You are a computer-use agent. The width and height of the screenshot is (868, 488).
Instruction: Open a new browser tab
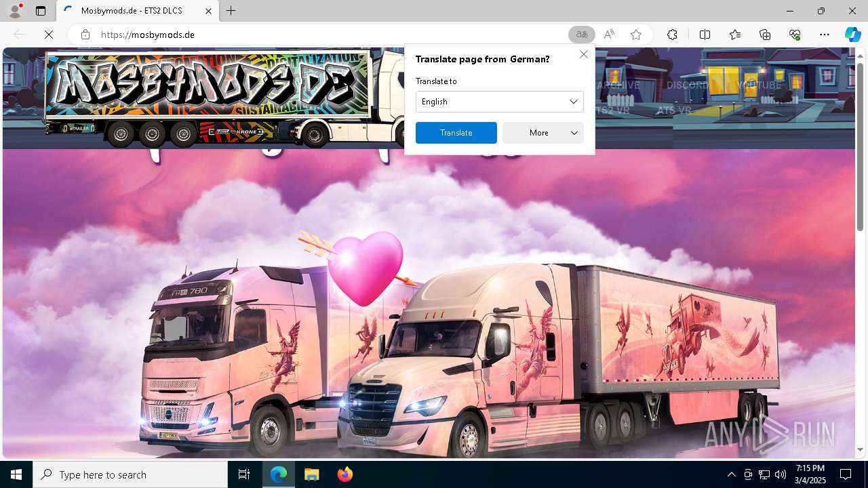coord(231,11)
